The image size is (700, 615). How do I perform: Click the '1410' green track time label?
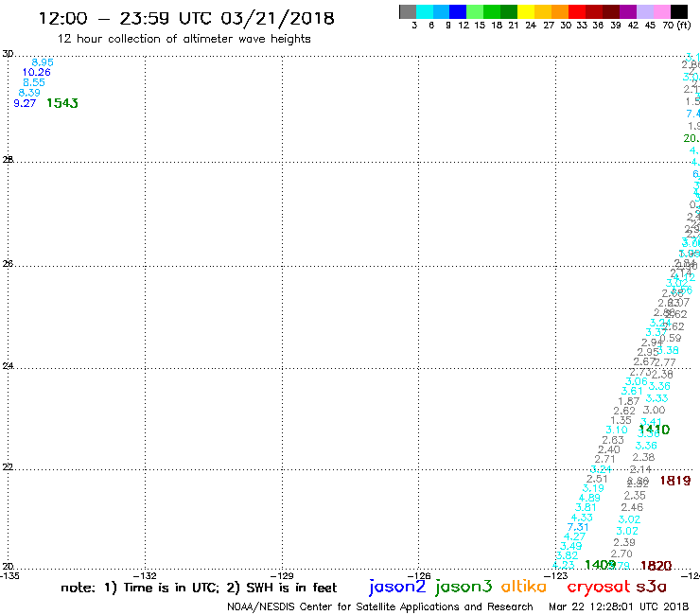pyautogui.click(x=654, y=430)
